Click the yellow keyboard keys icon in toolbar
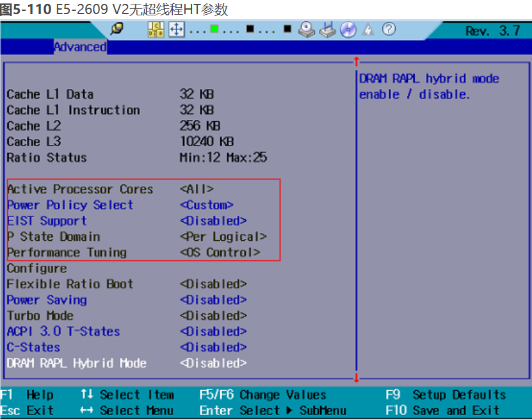Viewport: 532px width, 419px height. point(156,29)
